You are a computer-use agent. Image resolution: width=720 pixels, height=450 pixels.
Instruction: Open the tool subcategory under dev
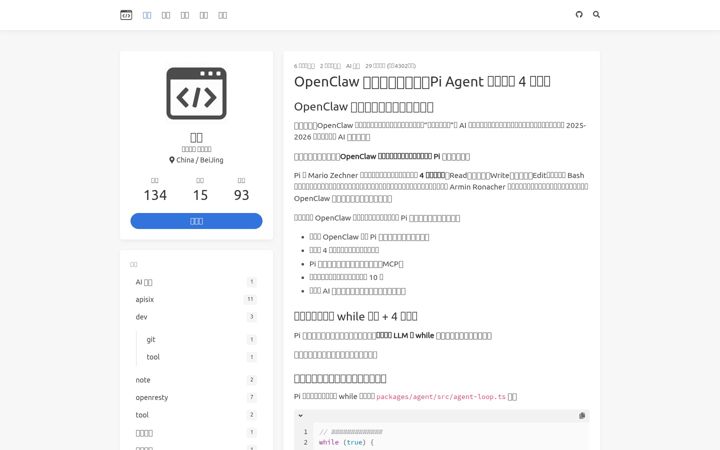tap(201, 357)
